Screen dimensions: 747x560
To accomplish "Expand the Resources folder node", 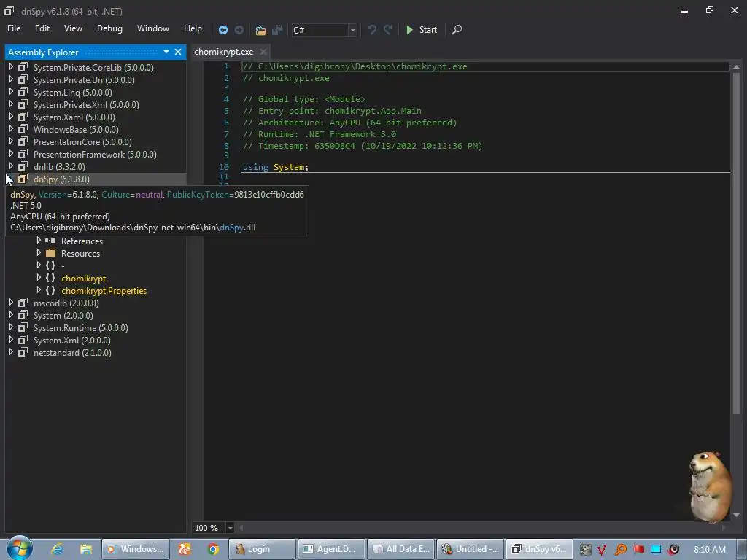I will click(39, 253).
